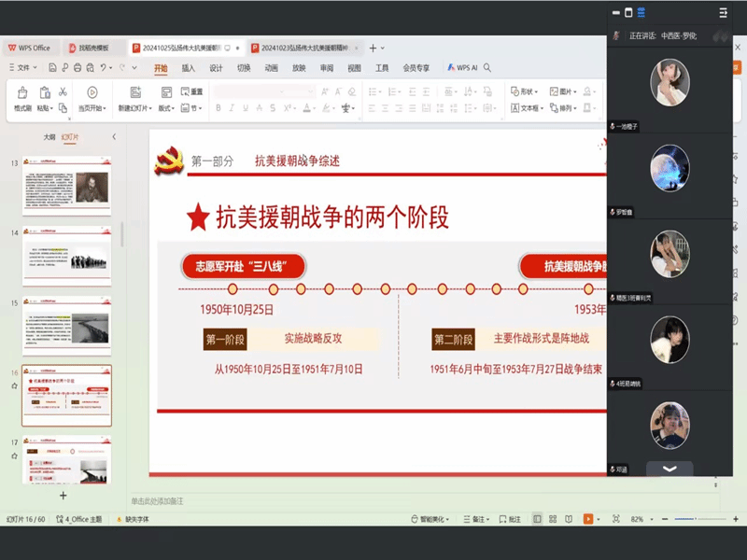
Task: Switch to slide sorter view in status bar
Action: tap(553, 519)
